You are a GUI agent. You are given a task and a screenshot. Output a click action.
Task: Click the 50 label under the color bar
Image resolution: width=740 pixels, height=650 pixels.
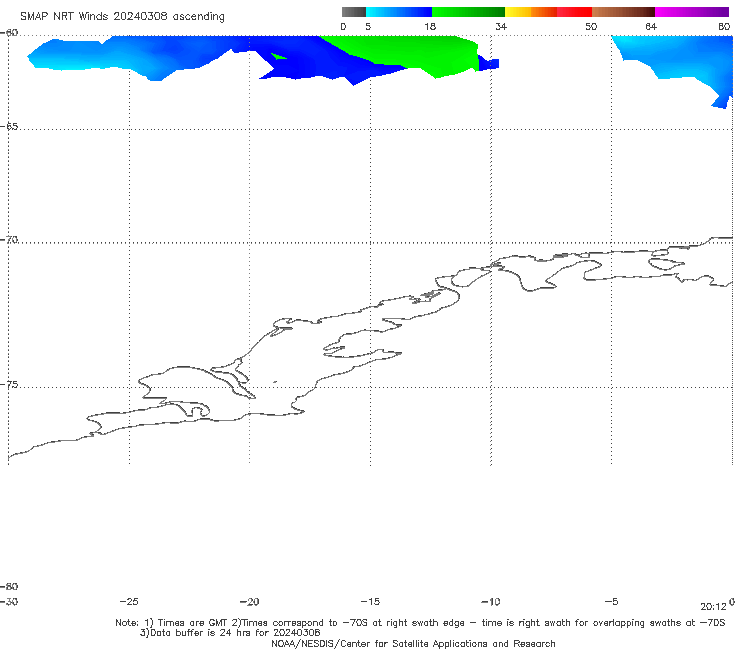coord(591,26)
